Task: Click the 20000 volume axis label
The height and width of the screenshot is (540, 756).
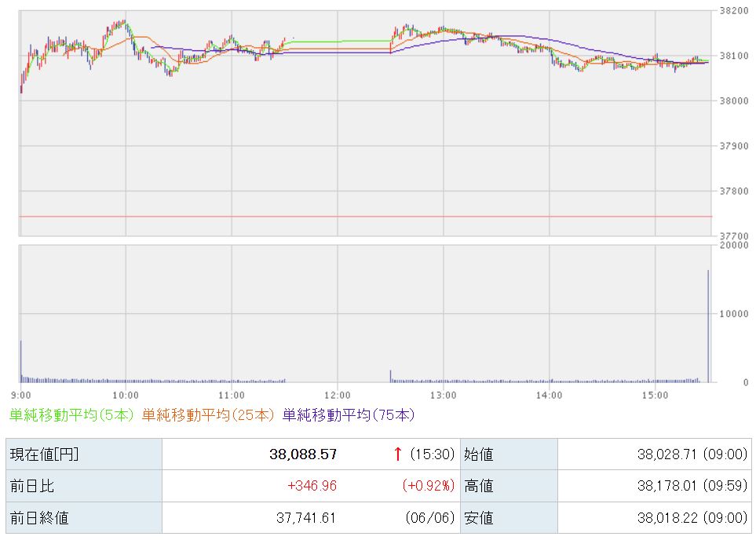Action: (734, 245)
